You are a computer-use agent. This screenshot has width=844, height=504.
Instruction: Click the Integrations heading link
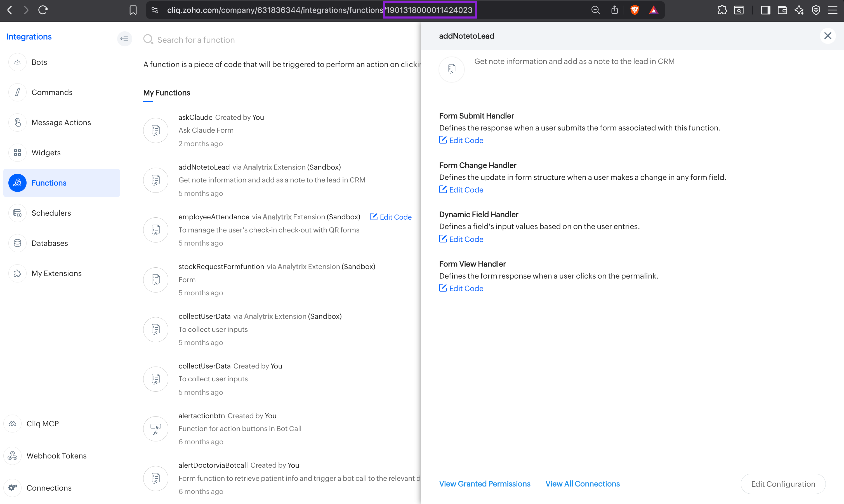29,37
